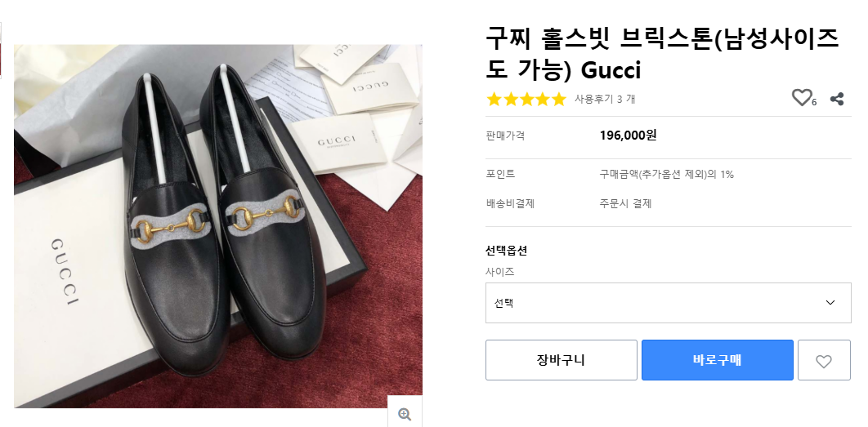Image resolution: width=868 pixels, height=427 pixels.
Task: Click the 주문시 결제 shipping payment text
Action: pos(625,204)
